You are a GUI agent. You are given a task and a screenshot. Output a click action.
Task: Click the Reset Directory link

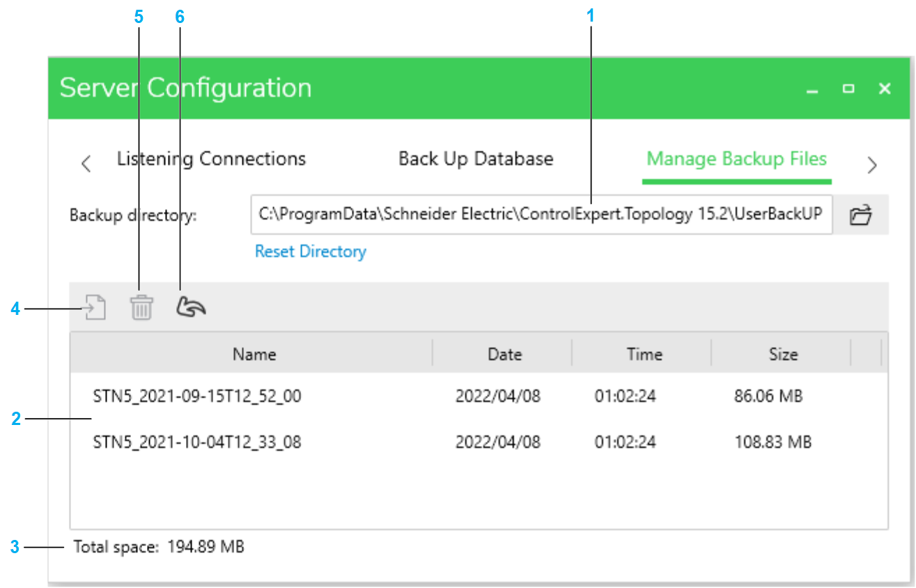coord(311,252)
